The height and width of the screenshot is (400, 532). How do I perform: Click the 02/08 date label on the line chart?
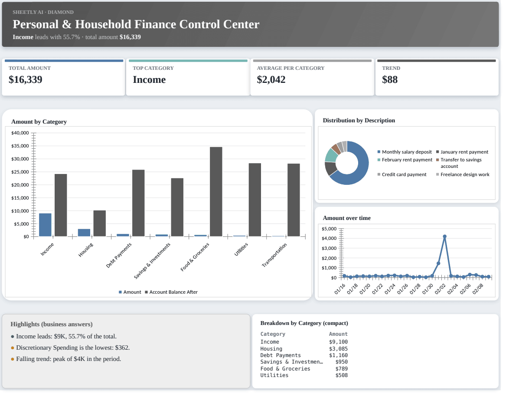(478, 289)
